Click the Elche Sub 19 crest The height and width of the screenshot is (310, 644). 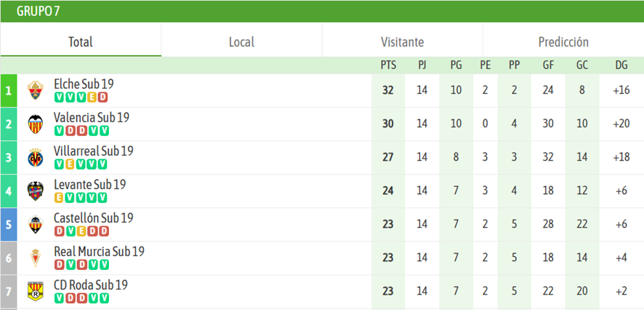tap(36, 90)
